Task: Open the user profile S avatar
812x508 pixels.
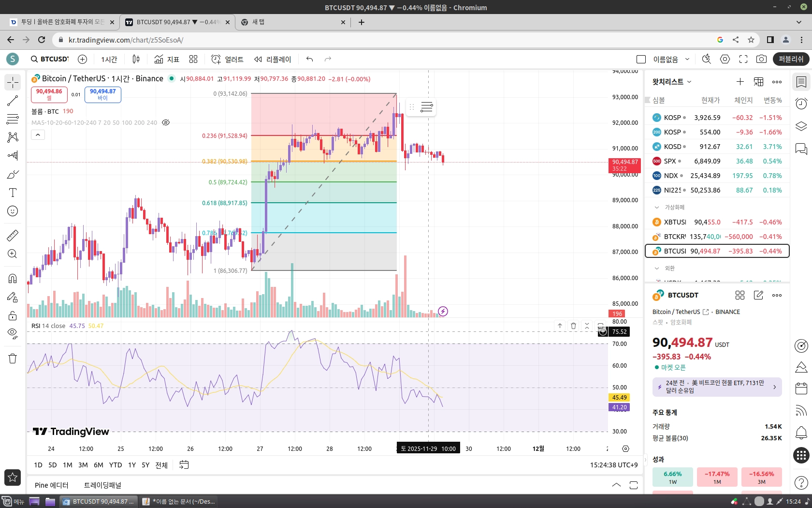Action: (x=13, y=59)
